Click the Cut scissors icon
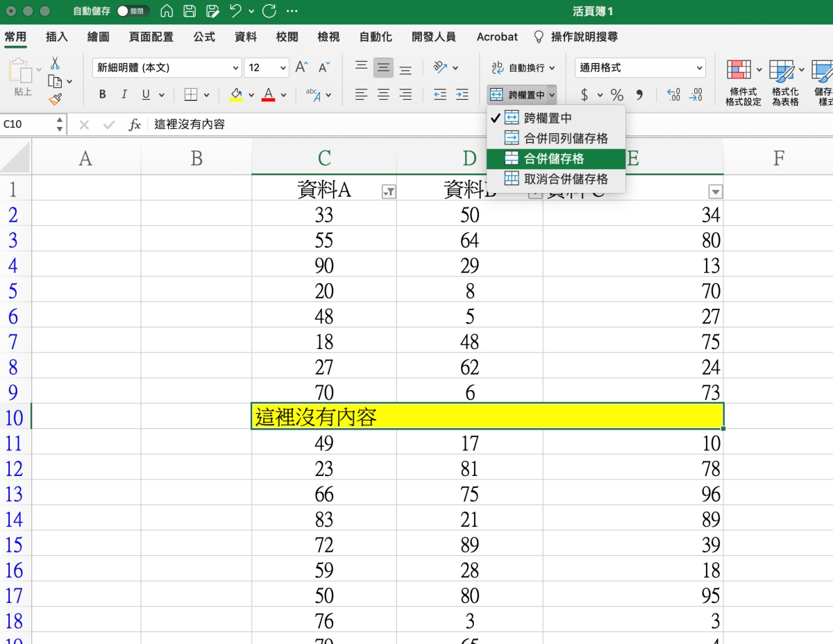The height and width of the screenshot is (644, 833). (55, 63)
